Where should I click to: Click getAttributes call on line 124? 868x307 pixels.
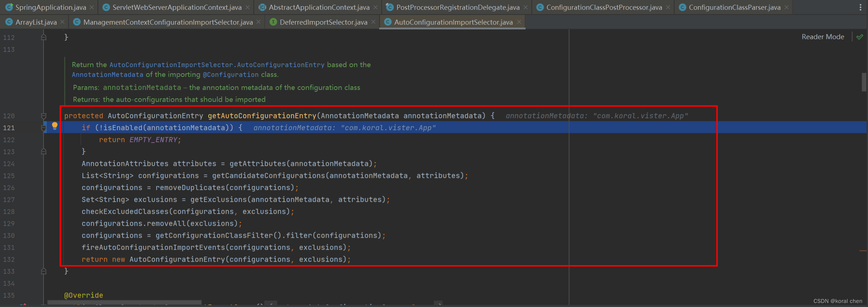pos(258,164)
